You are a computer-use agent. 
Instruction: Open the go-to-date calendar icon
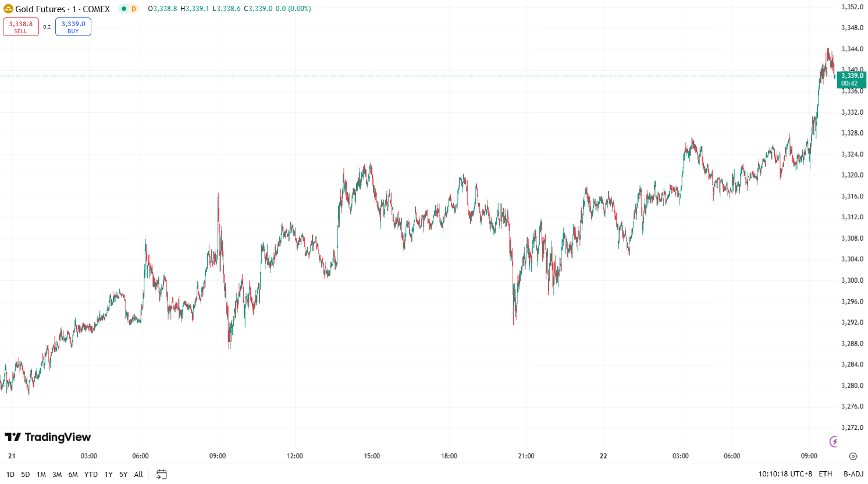[x=161, y=474]
